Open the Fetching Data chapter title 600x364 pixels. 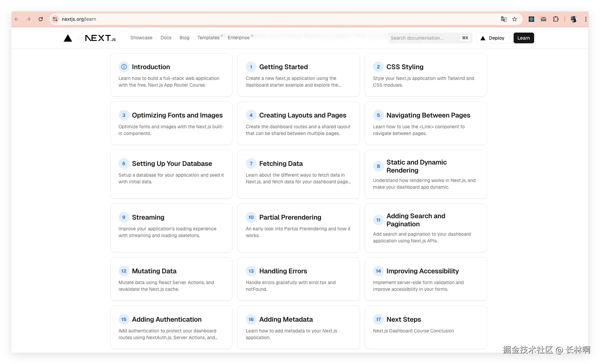click(x=281, y=164)
